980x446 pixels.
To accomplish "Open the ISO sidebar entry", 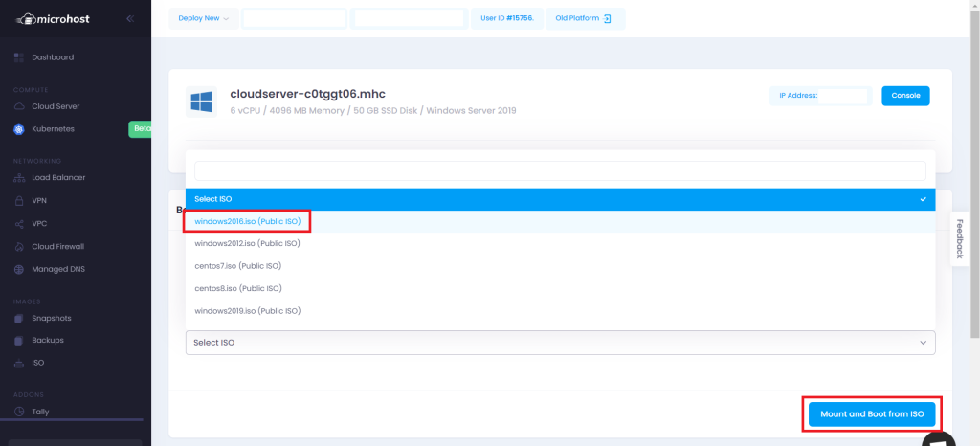I will (x=38, y=363).
